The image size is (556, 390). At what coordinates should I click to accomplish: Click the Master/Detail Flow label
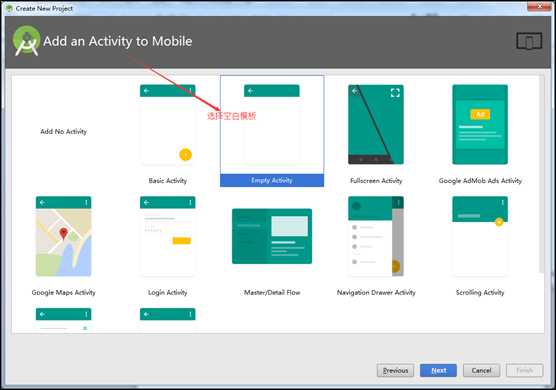click(x=272, y=292)
